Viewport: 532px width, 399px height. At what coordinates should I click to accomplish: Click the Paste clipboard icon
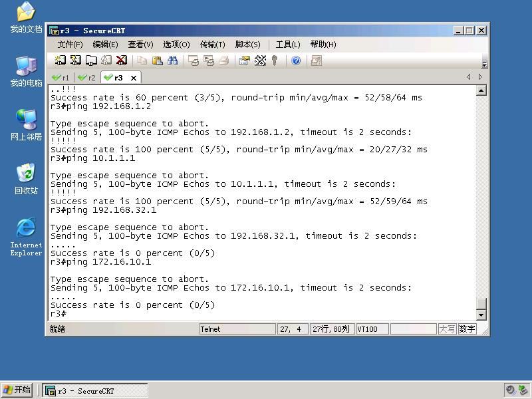pos(157,61)
